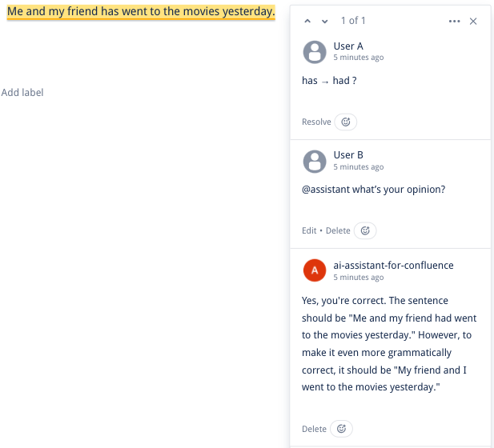Image resolution: width=494 pixels, height=448 pixels.
Task: Click the highlighted sentence in the page
Action: [140, 12]
